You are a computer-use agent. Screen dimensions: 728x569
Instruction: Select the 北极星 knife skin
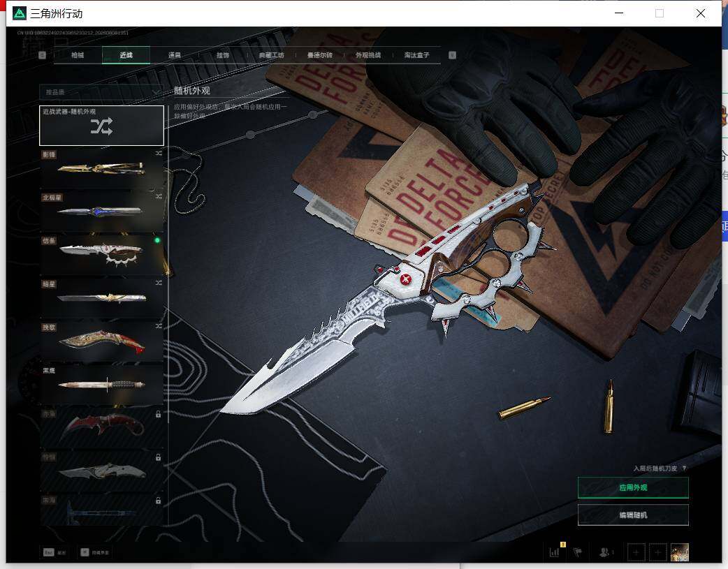click(x=101, y=211)
